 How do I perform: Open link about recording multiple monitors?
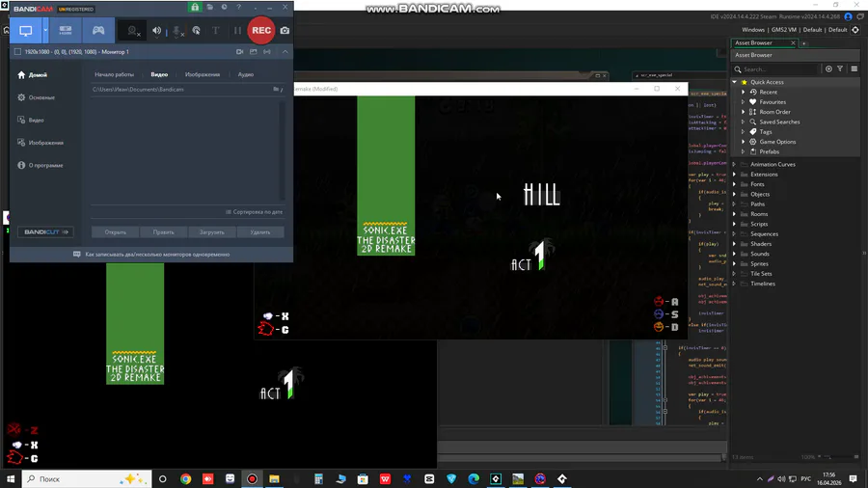coord(157,255)
